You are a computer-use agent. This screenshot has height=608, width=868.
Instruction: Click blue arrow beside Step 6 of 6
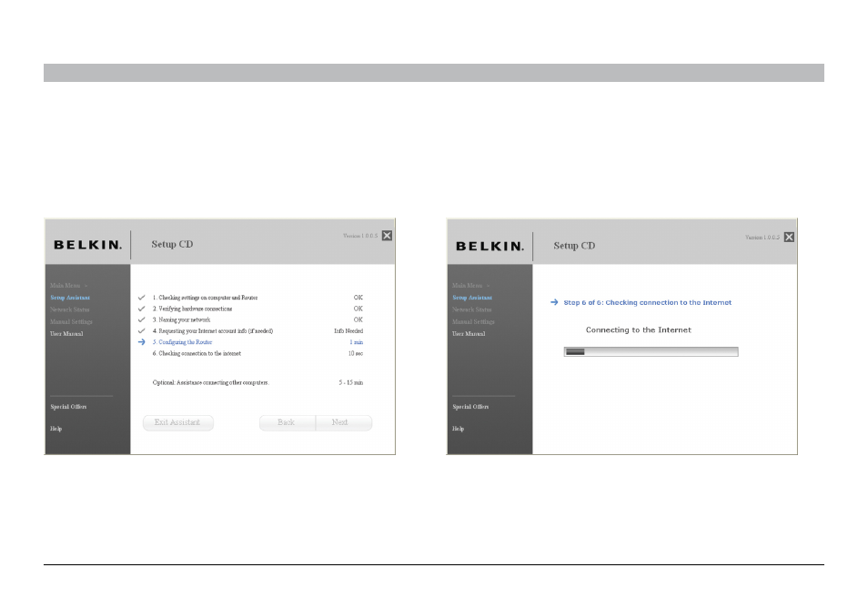pyautogui.click(x=554, y=302)
